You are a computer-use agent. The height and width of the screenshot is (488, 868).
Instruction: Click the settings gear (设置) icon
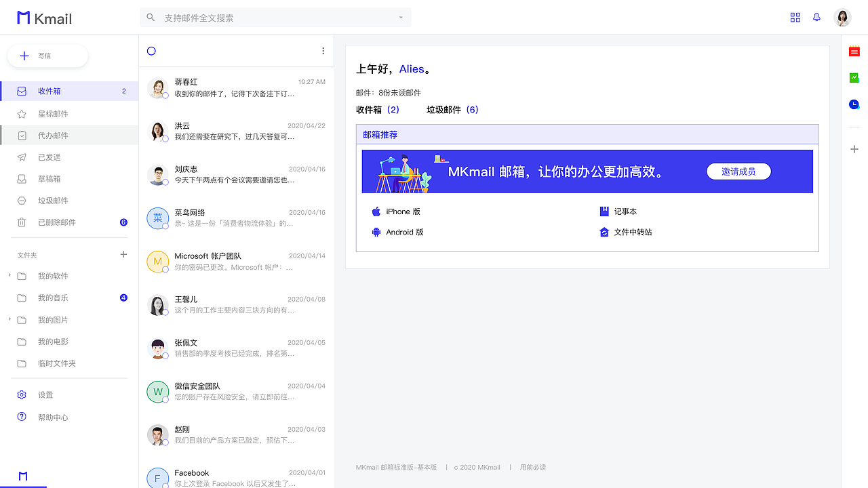pyautogui.click(x=21, y=394)
